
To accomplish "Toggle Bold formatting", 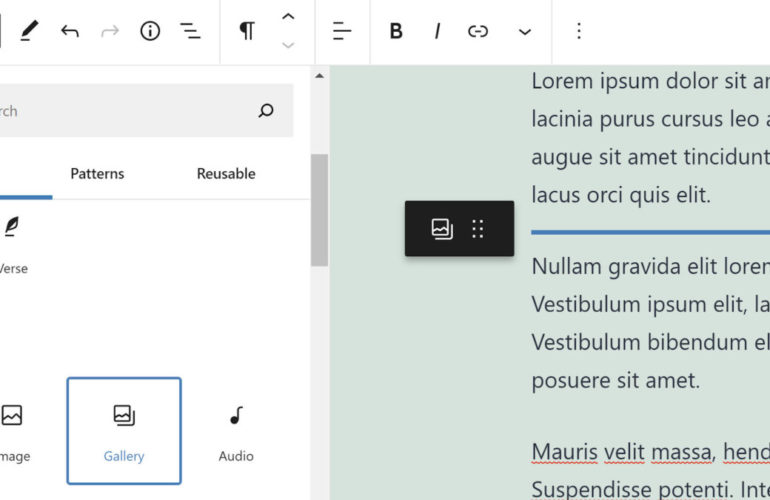I will [x=396, y=31].
